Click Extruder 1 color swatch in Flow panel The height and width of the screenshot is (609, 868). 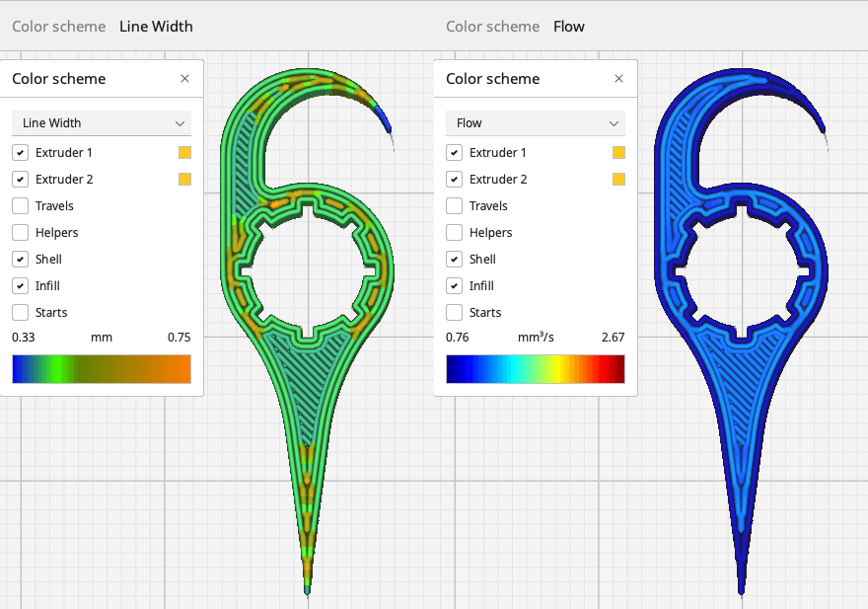(x=618, y=153)
